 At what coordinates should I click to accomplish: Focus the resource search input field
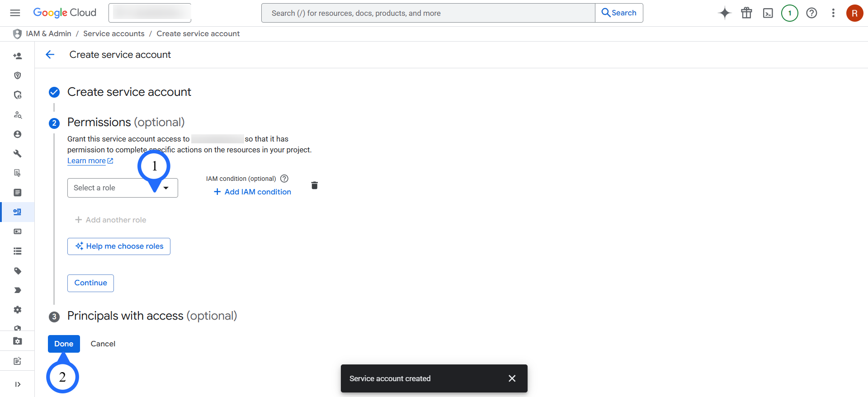click(428, 13)
